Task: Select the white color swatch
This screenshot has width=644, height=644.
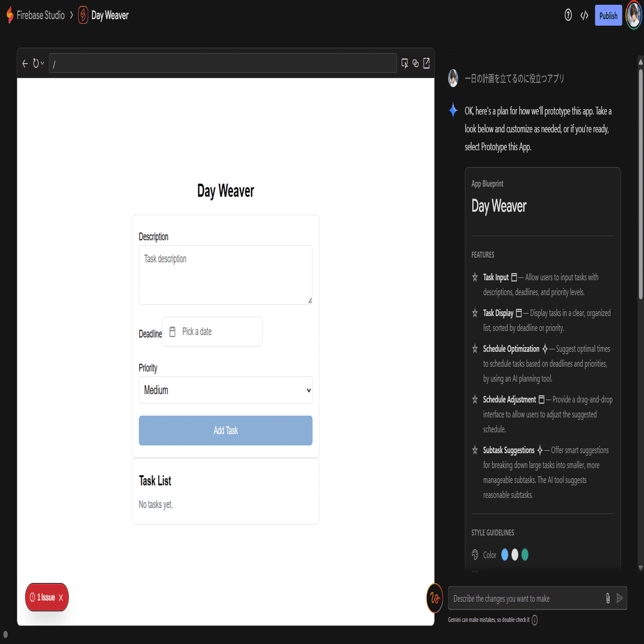Action: (515, 555)
